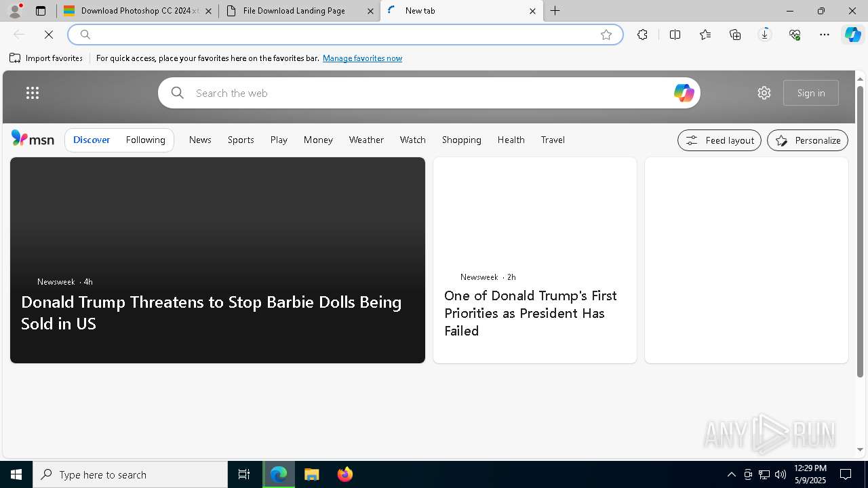Viewport: 868px width, 488px height.
Task: Open Firefox from taskbar
Action: click(x=345, y=474)
